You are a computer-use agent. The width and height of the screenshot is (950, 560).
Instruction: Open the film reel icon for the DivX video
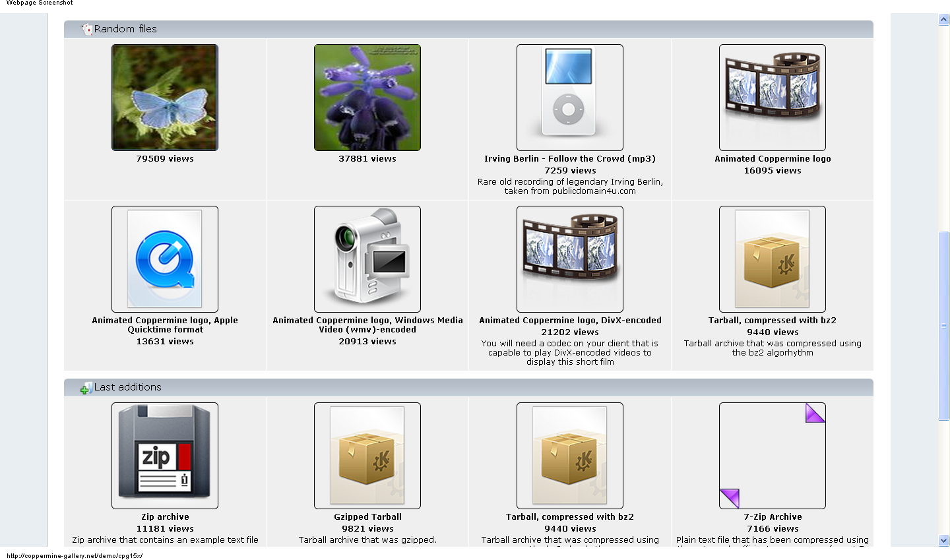[569, 259]
